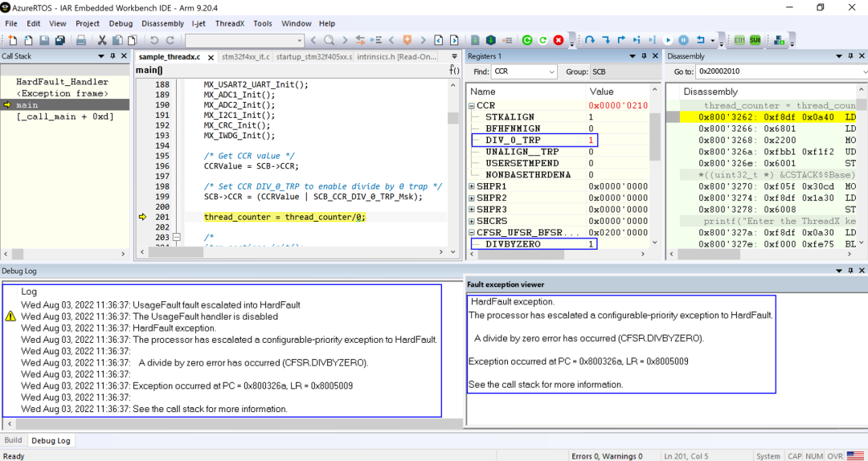
Task: Toggle the Call Stack panel pin
Action: tap(113, 56)
